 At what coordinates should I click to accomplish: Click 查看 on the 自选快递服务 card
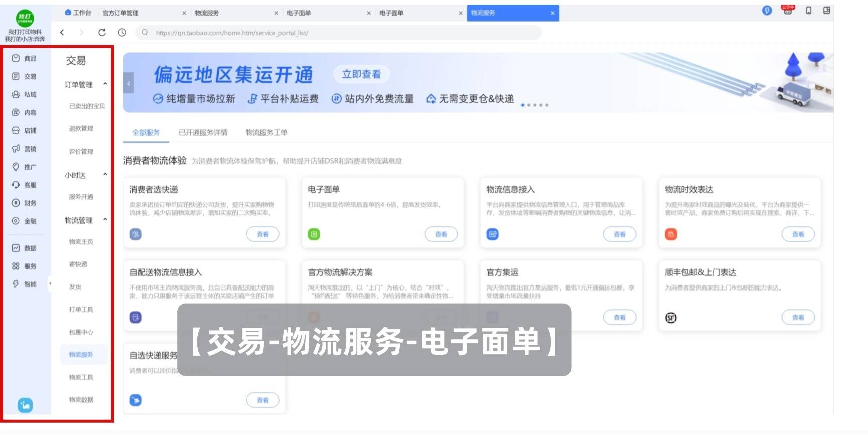(x=263, y=400)
